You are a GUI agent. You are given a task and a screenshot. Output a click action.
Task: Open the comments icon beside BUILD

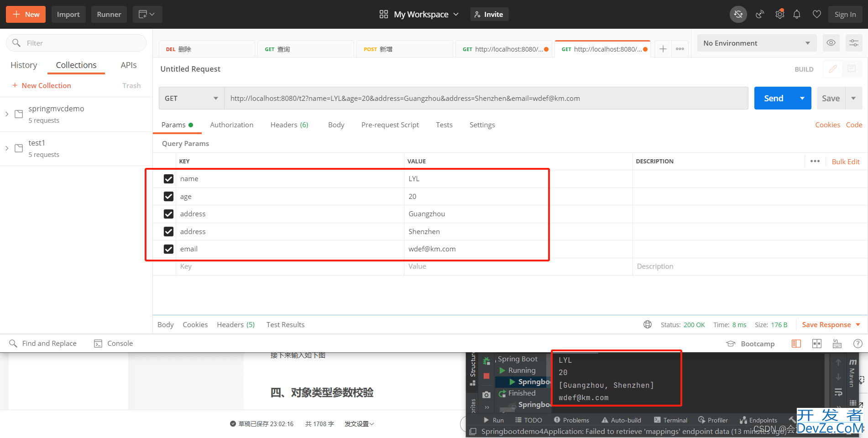851,69
